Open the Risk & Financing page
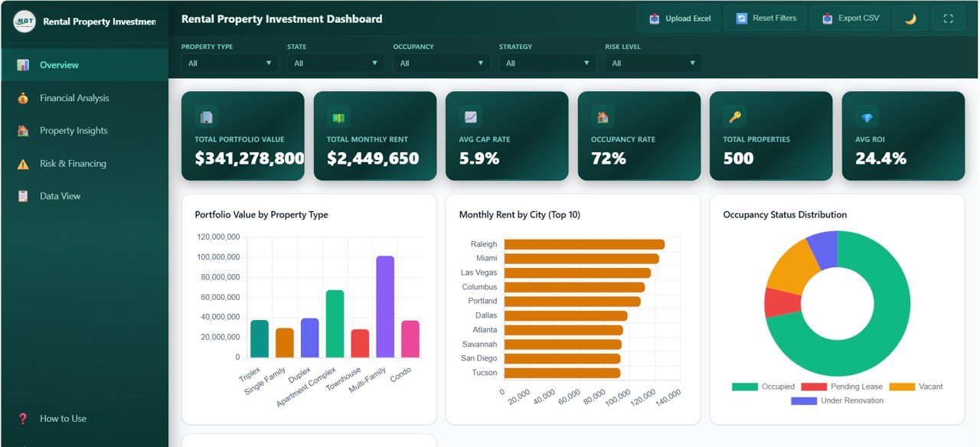Viewport: 980px width, 447px height. [73, 163]
